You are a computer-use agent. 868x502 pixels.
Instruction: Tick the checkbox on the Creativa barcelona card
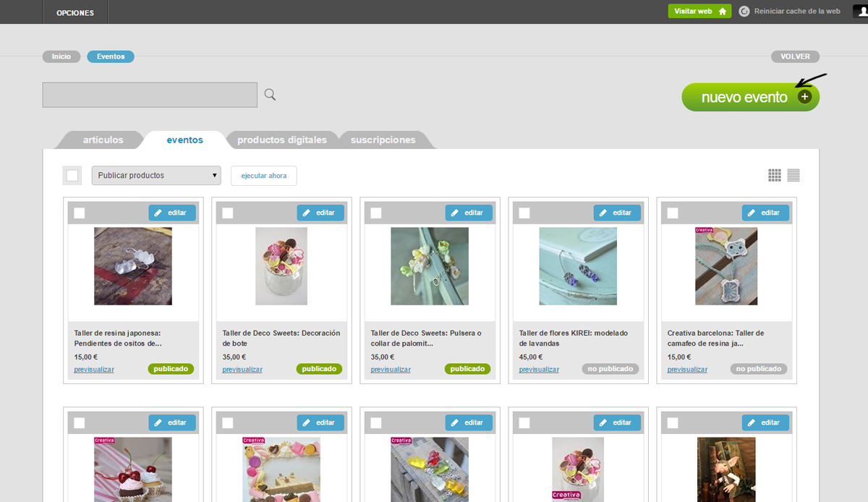click(673, 213)
